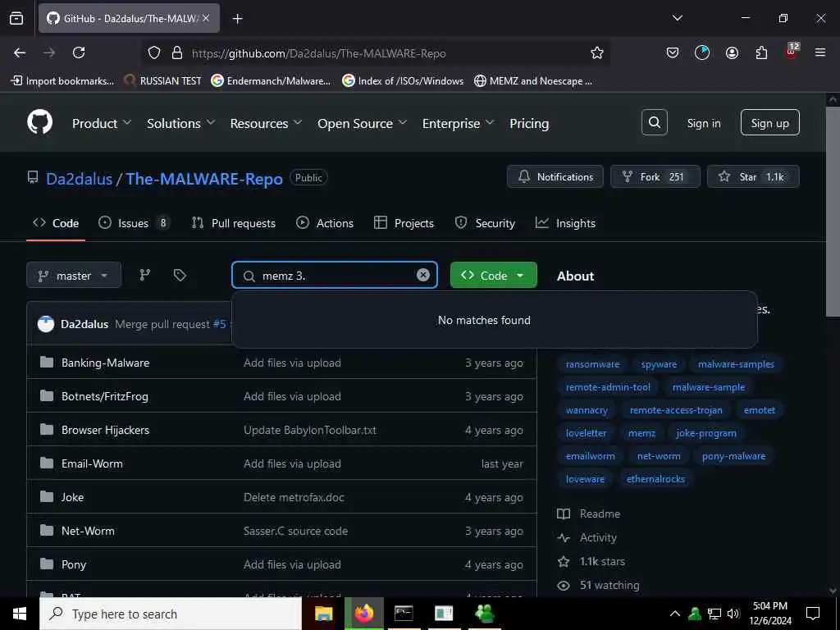The height and width of the screenshot is (630, 840).
Task: Open the Insights tab
Action: pyautogui.click(x=565, y=223)
